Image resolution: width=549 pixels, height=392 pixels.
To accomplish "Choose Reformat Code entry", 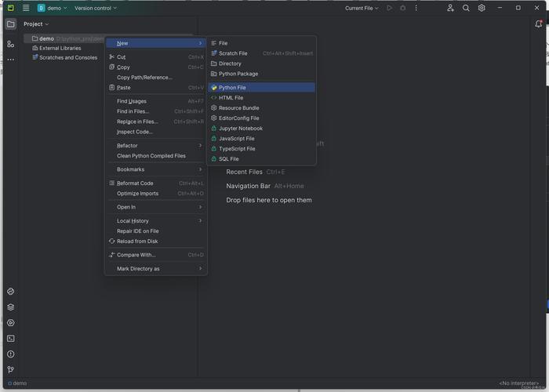I will (x=156, y=183).
